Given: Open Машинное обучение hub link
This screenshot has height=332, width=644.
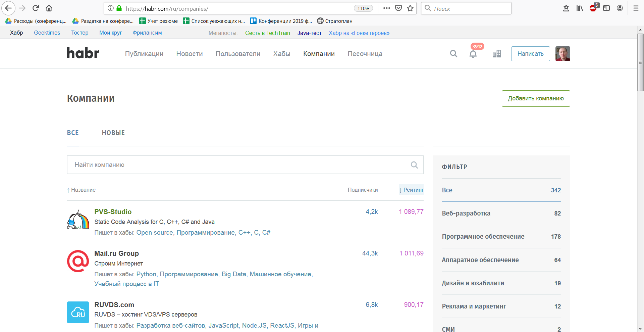Looking at the screenshot, I should click(x=281, y=274).
